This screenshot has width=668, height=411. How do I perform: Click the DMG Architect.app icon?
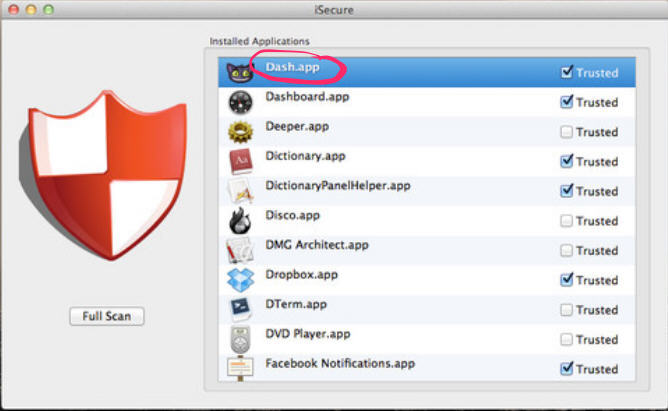coord(240,250)
